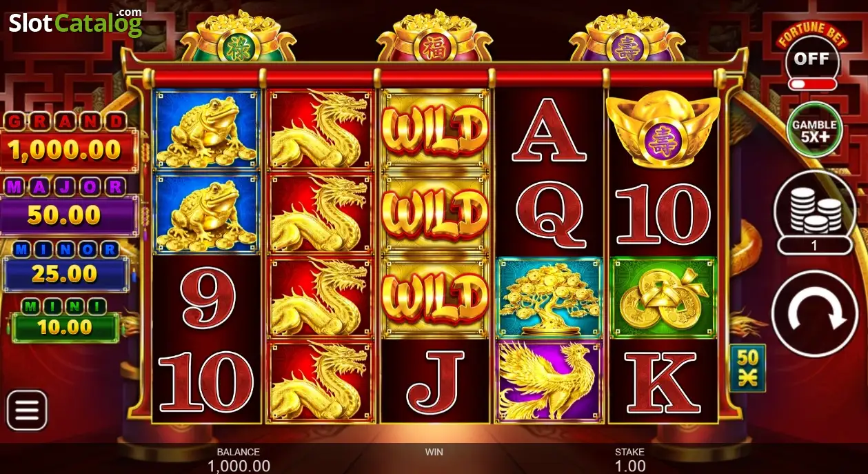
Task: Click the Gamble 5X+ green button
Action: click(814, 130)
